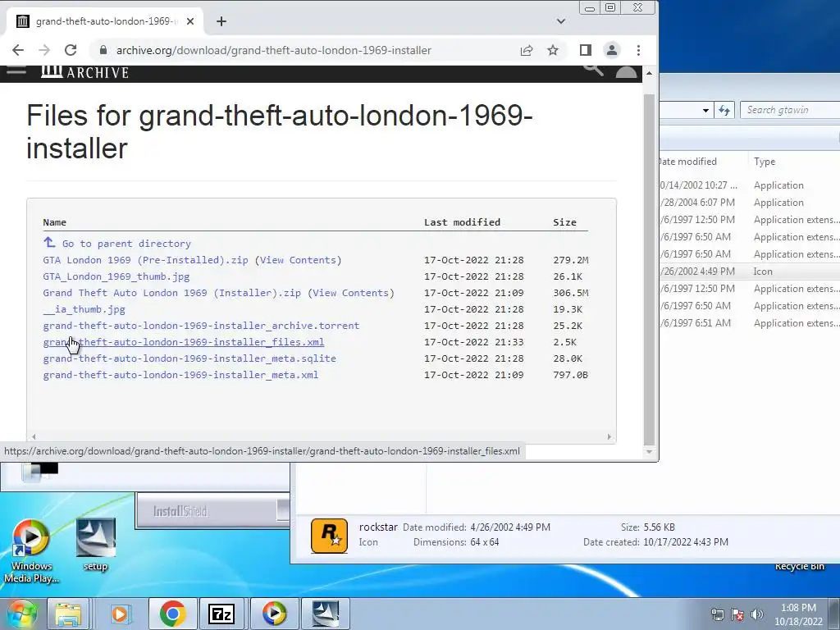The height and width of the screenshot is (630, 840).
Task: Open the Chrome profile avatar
Action: [612, 50]
